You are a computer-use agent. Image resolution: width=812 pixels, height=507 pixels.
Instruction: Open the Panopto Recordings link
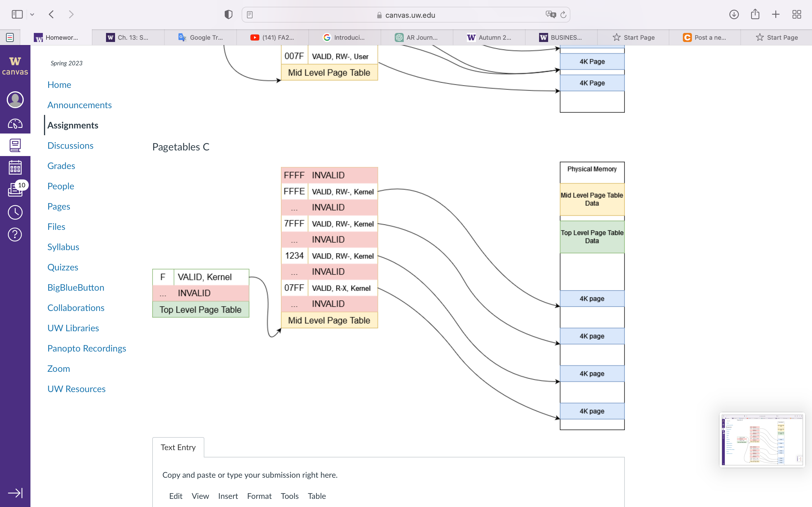click(87, 348)
